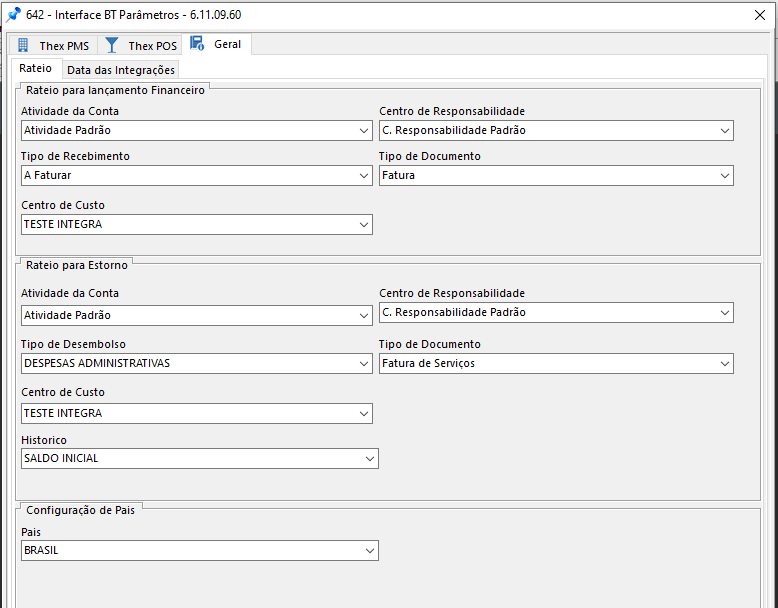The width and height of the screenshot is (778, 608).
Task: Click the 'Rateio para lançamento Financeiro' group title
Action: click(x=115, y=90)
